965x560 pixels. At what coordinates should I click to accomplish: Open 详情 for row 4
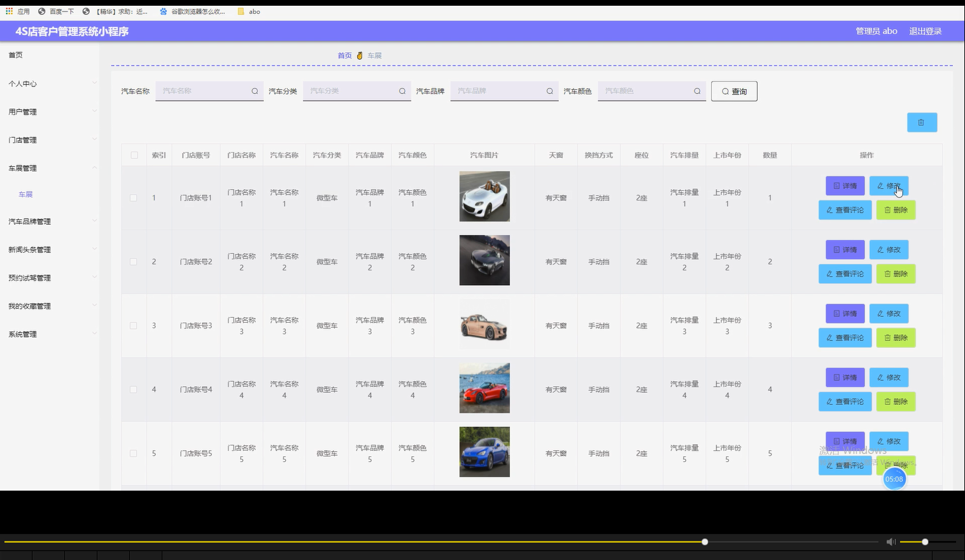click(x=845, y=377)
